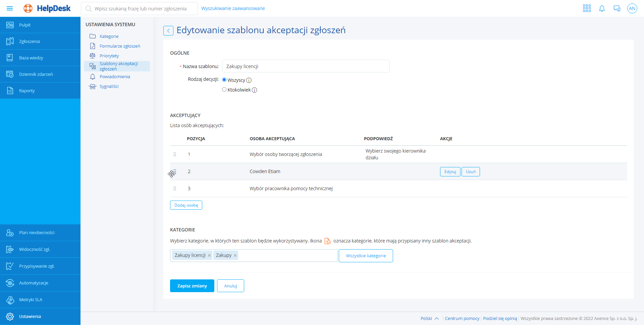Click the back arrow beside page title

tap(168, 31)
